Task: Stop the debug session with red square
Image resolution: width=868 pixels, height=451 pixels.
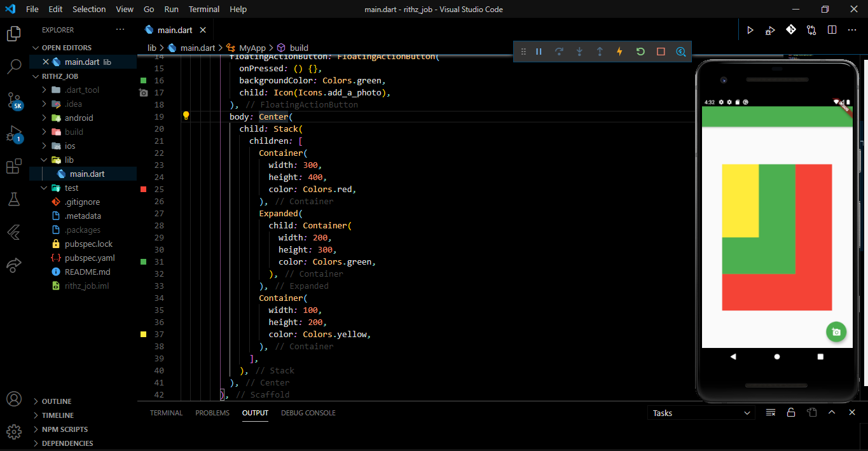Action: click(x=661, y=52)
